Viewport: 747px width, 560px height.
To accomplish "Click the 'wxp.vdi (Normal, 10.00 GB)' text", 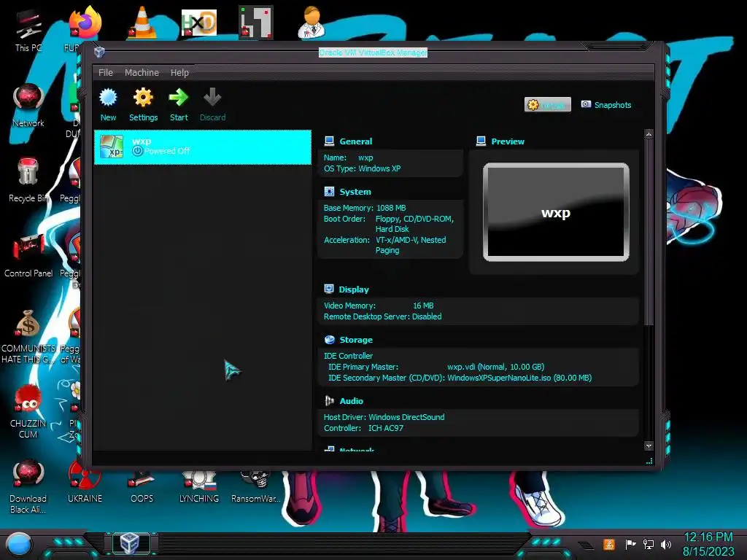I will point(495,367).
